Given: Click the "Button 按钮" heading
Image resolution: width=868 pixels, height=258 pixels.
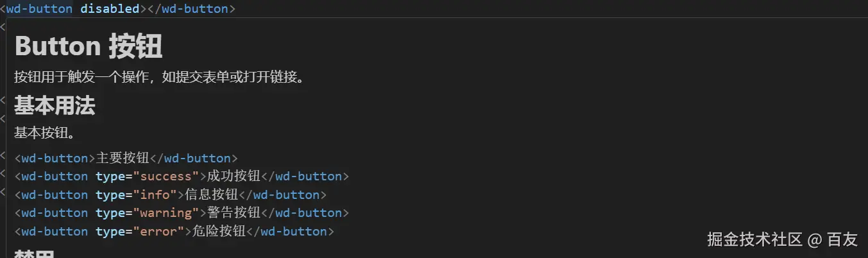Looking at the screenshot, I should (x=88, y=47).
